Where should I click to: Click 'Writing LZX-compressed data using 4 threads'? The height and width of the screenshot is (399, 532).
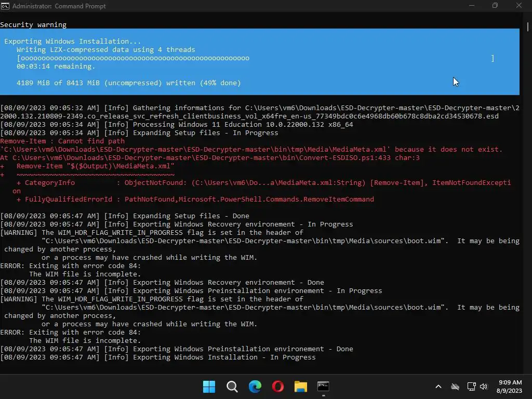point(106,49)
